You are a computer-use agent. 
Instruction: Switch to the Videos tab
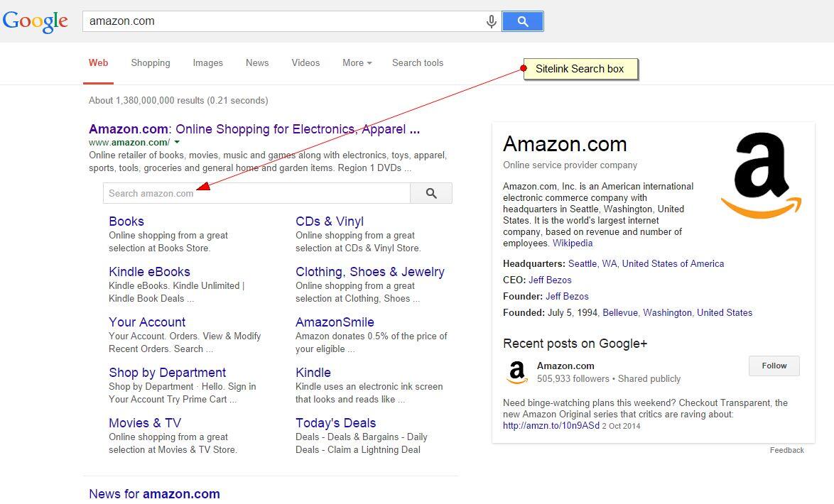pyautogui.click(x=305, y=62)
